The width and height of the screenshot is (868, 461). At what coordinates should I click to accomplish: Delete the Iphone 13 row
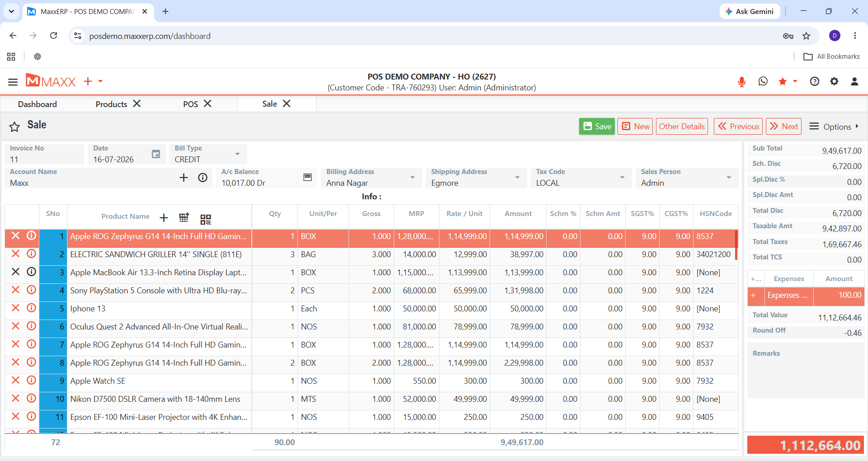pyautogui.click(x=15, y=308)
